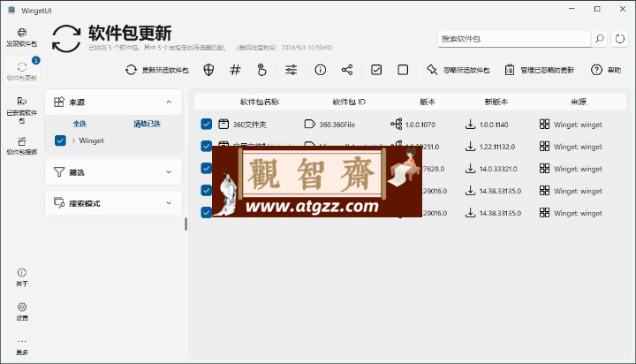
Task: Open the 发现软件包 (Discover Packages) page
Action: (22, 38)
